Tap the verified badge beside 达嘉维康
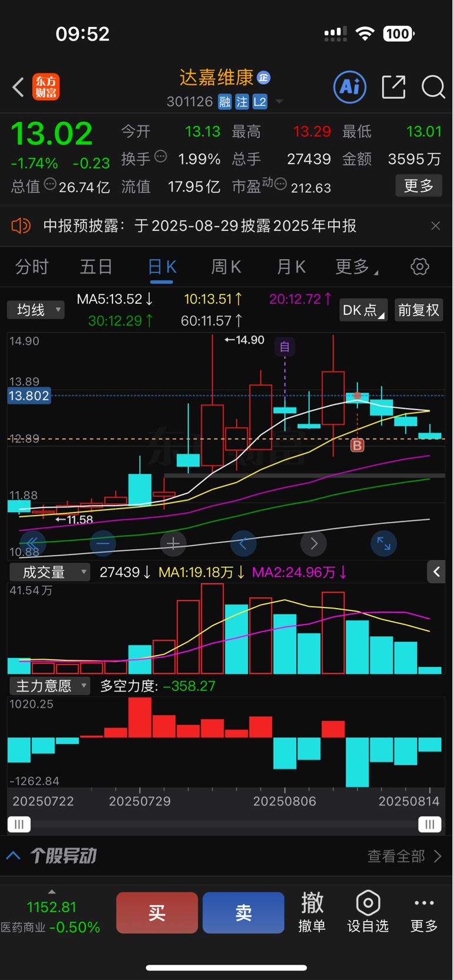Image resolution: width=453 pixels, height=980 pixels. [x=264, y=77]
